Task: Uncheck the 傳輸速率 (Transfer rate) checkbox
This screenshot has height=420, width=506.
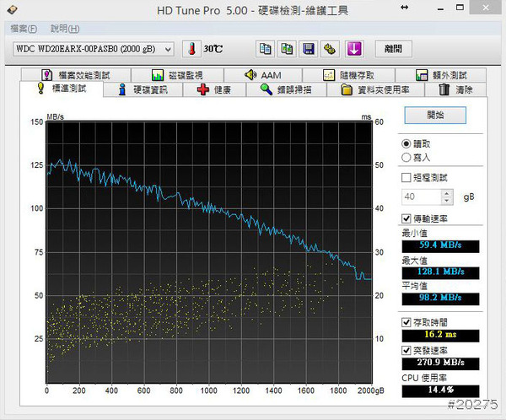Action: (407, 218)
